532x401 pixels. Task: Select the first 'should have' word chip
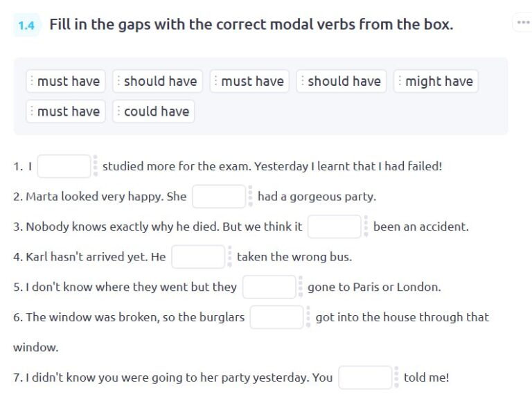(x=157, y=81)
